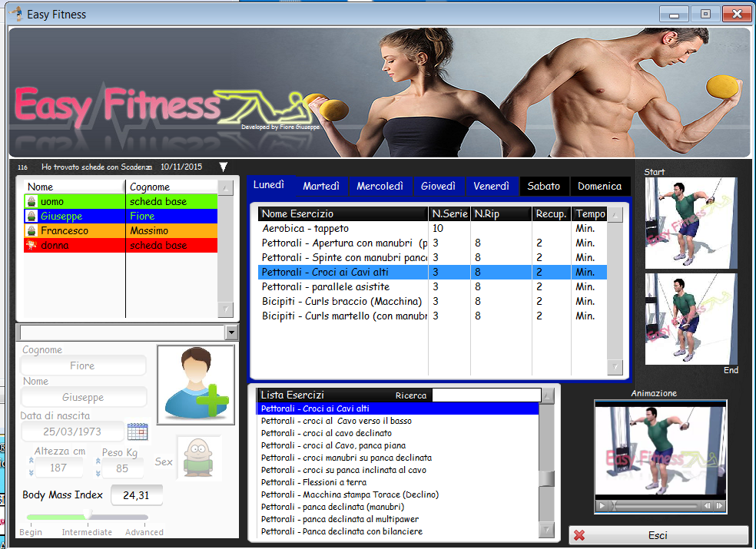Open the dropdown below the client list
This screenshot has height=549, width=756.
click(231, 332)
